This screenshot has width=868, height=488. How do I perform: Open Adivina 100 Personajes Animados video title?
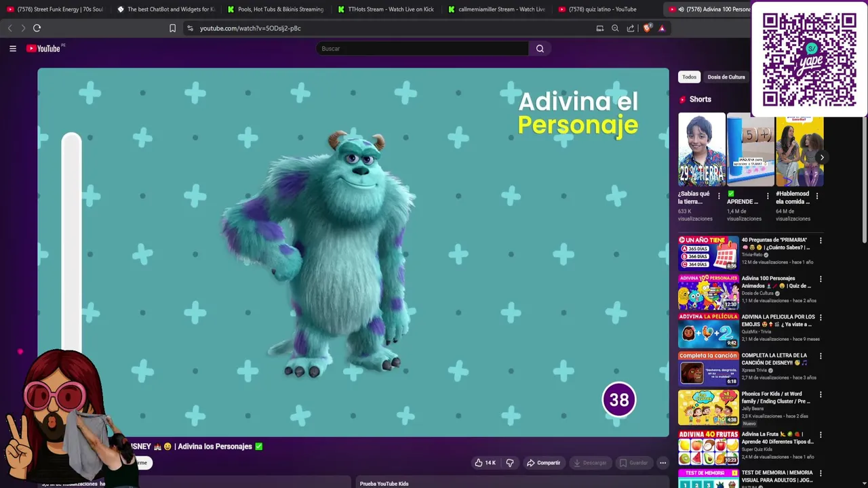pyautogui.click(x=776, y=282)
